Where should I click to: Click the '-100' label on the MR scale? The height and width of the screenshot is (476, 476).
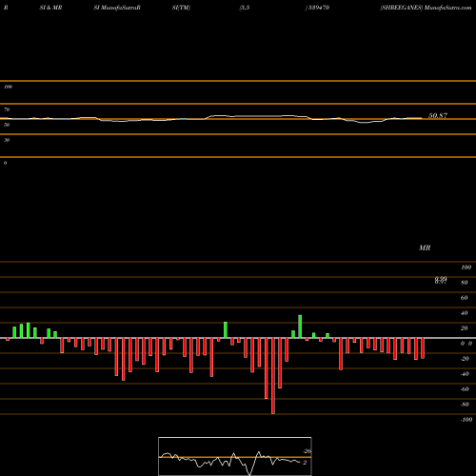click(x=466, y=420)
